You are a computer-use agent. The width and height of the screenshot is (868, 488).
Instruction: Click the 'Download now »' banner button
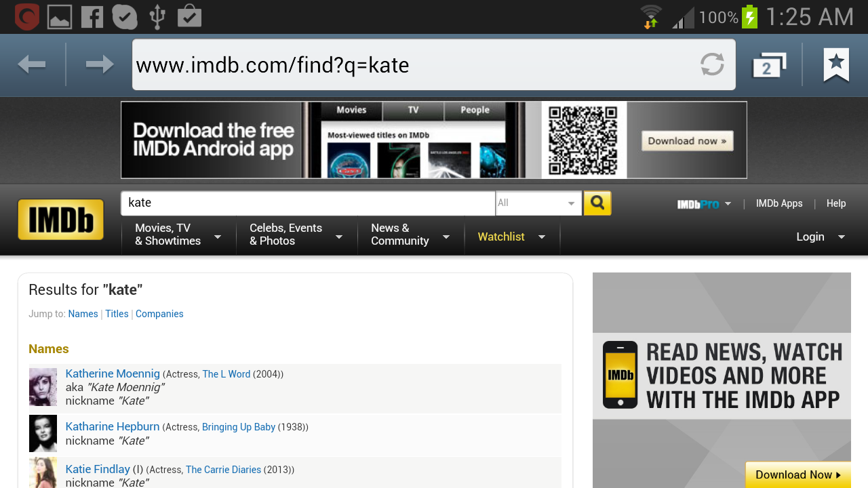[x=688, y=141]
